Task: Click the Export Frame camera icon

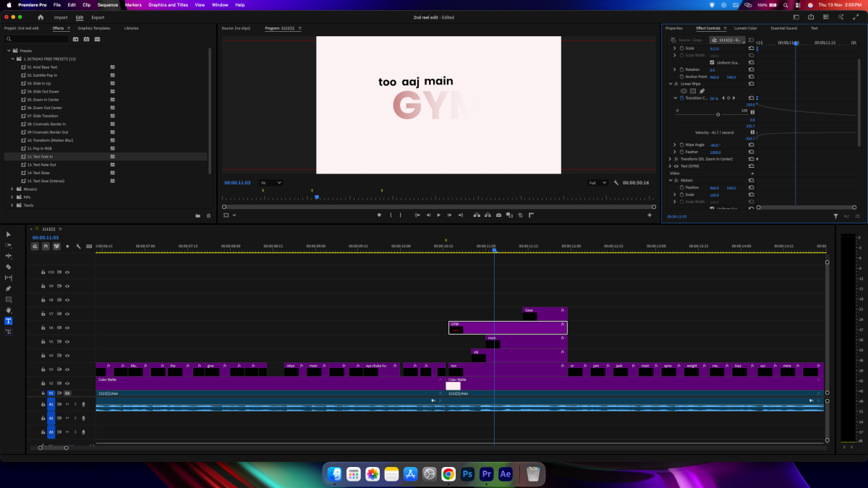Action: 498,215
